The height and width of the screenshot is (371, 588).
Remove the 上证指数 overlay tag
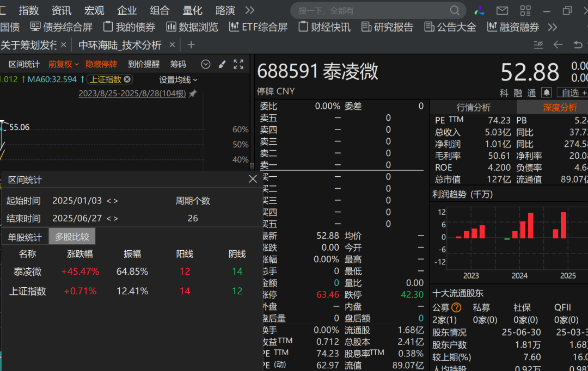(127, 79)
